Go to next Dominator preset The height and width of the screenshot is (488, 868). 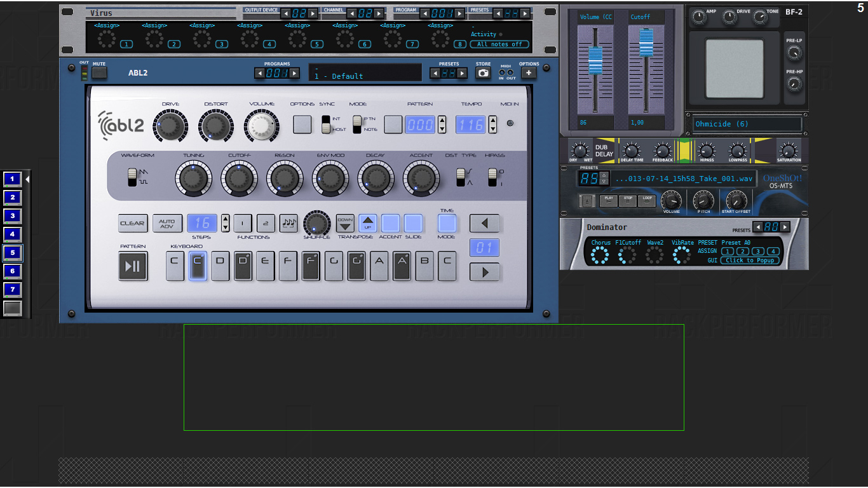click(785, 227)
